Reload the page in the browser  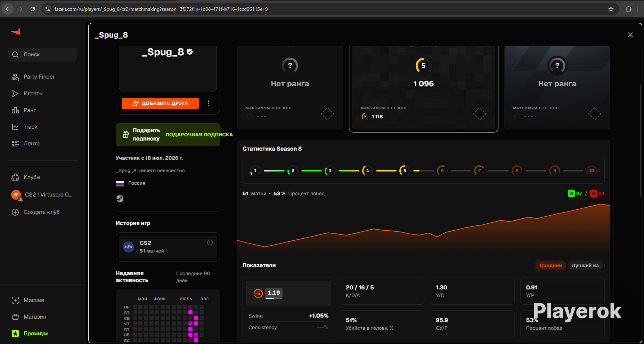pos(33,9)
